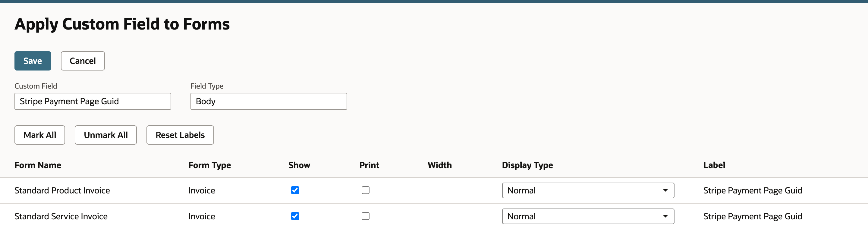Click the Show column header

299,165
